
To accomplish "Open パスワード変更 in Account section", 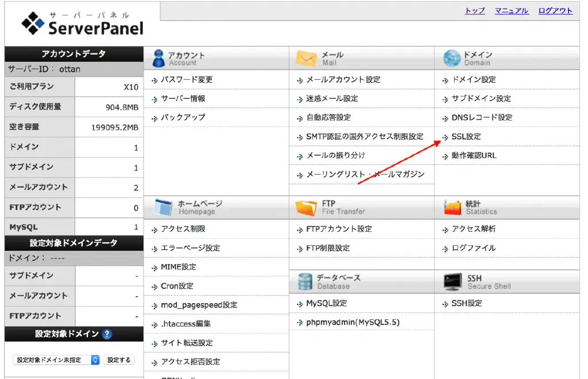I will click(x=187, y=79).
